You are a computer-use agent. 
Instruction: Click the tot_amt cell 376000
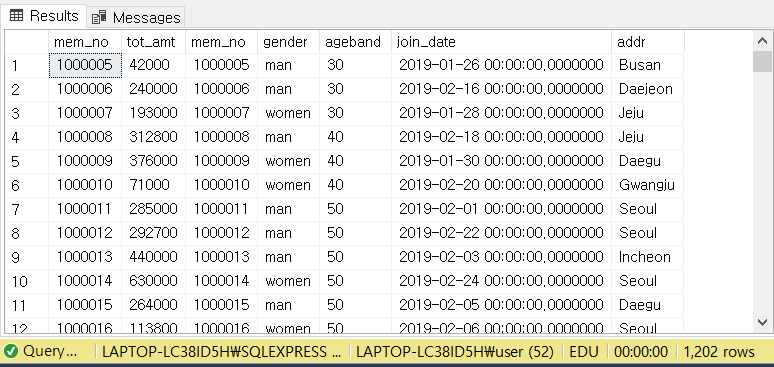154,162
